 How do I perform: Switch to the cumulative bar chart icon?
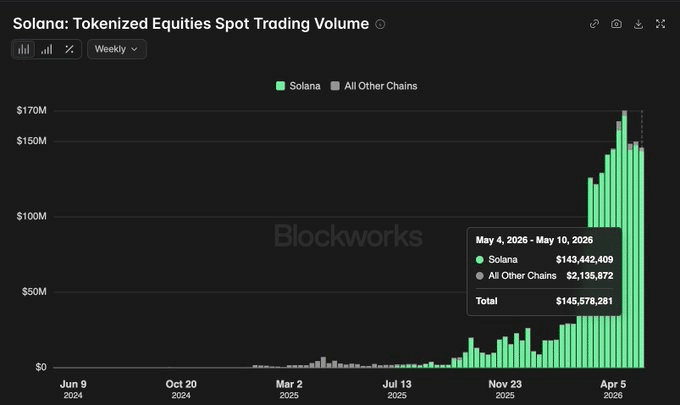click(47, 49)
